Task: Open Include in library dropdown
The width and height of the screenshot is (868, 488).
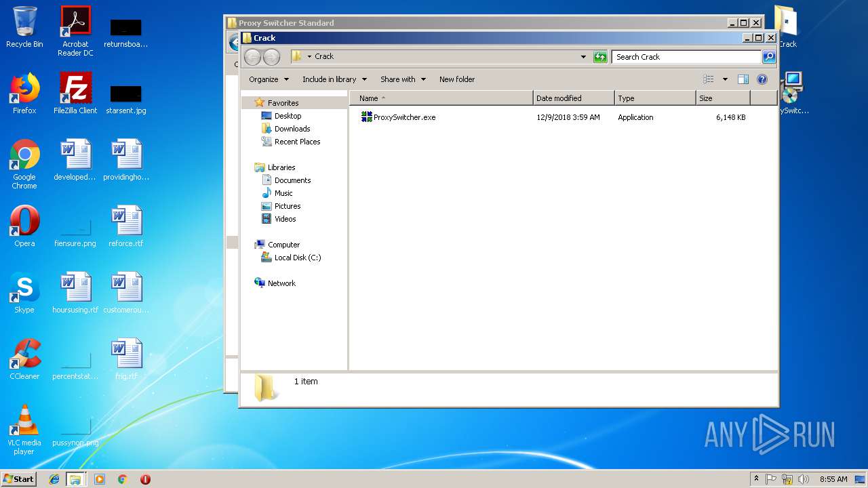Action: coord(334,79)
